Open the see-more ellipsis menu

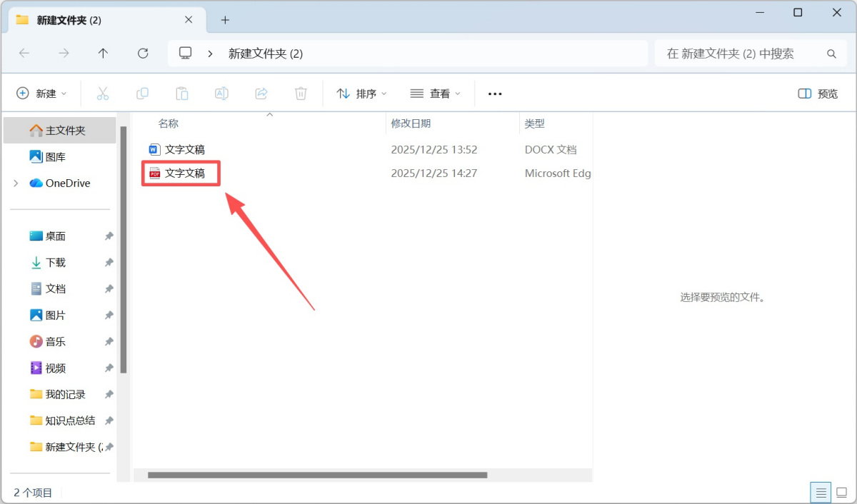(494, 93)
